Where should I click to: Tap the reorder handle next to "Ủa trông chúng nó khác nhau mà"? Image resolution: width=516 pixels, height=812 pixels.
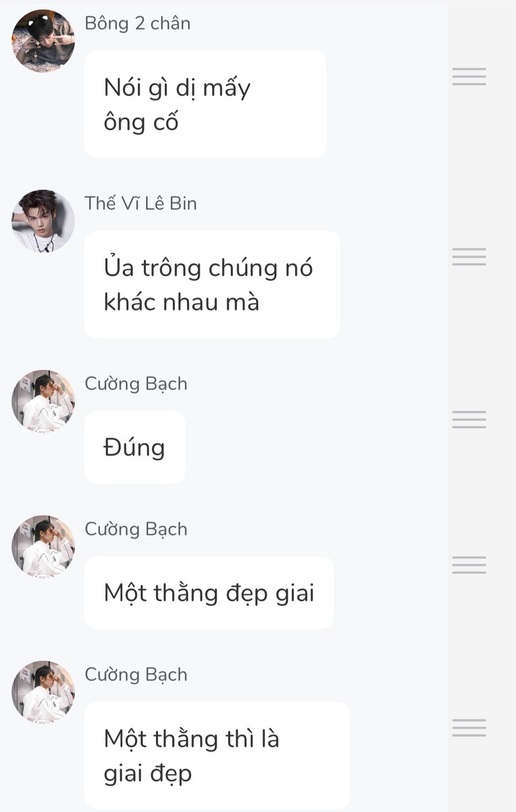click(x=469, y=257)
